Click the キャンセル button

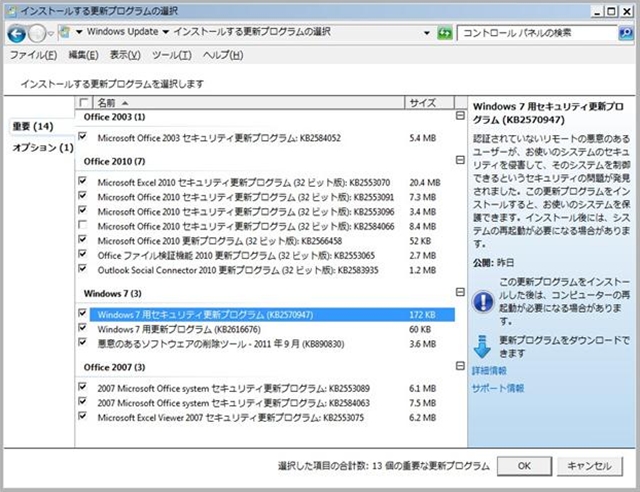tap(590, 466)
